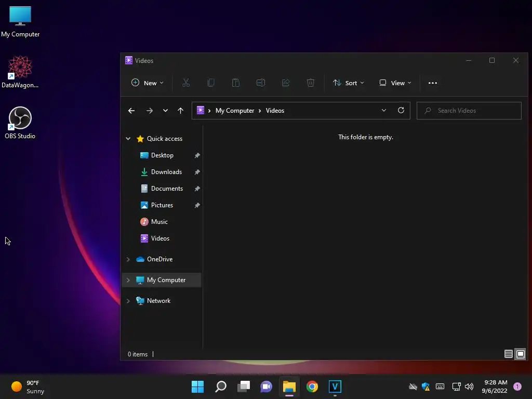Screen dimensions: 532x399
Task: Expand the Network tree node
Action: 128,301
